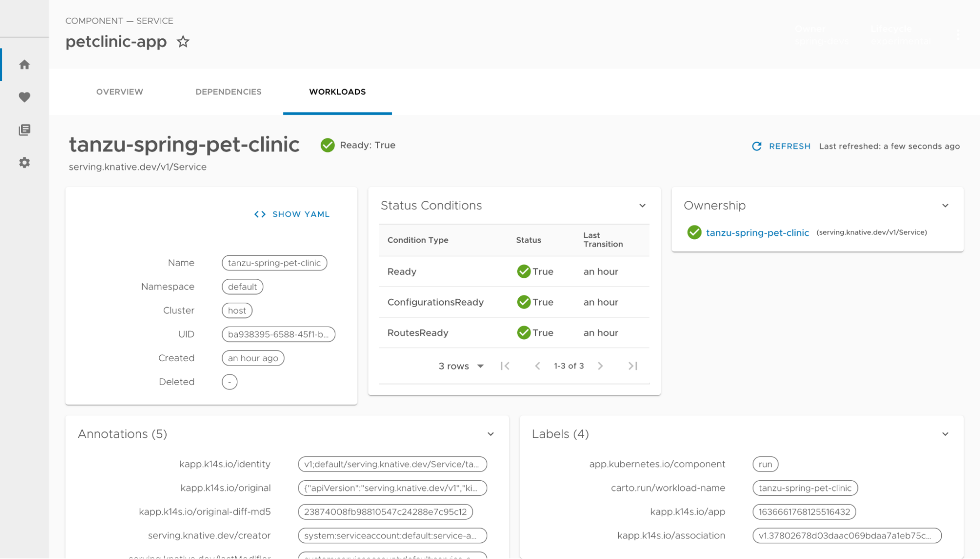Viewport: 980px width, 559px height.
Task: Collapse the Ownership card
Action: (945, 206)
